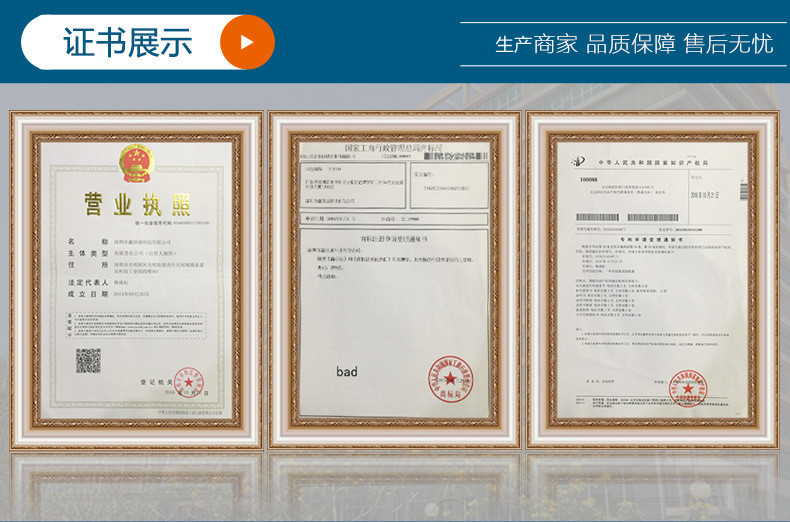Screen dimensions: 790x522
Task: Click the red seal on patent certificate
Action: (688, 389)
